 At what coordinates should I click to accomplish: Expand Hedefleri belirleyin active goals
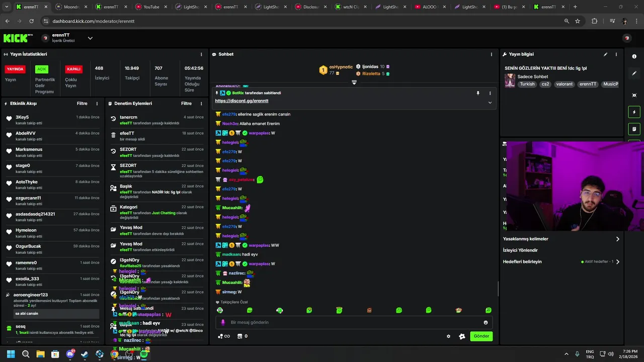click(561, 262)
